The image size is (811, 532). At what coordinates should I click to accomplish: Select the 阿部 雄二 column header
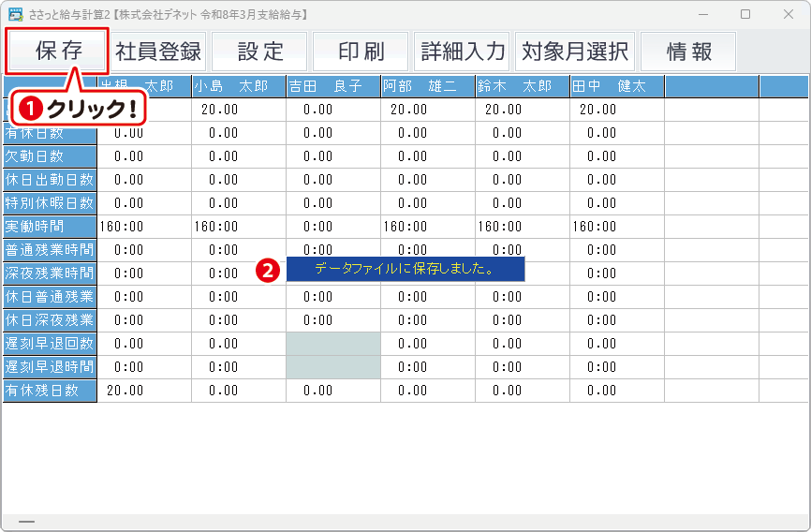click(x=427, y=86)
